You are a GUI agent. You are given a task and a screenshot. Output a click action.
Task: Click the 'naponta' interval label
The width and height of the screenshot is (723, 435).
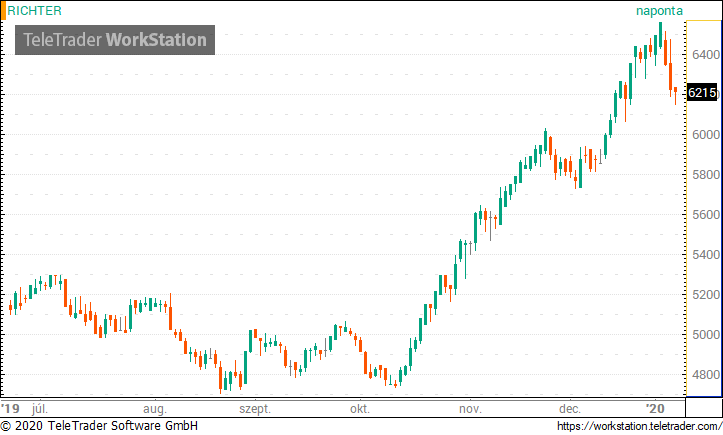pyautogui.click(x=659, y=11)
